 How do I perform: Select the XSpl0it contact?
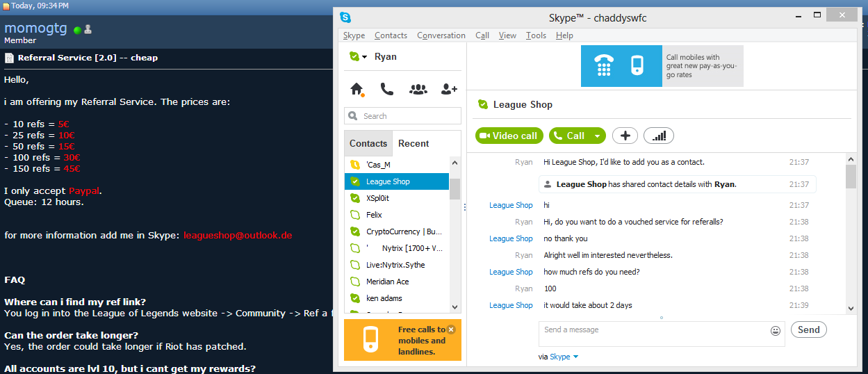point(397,198)
